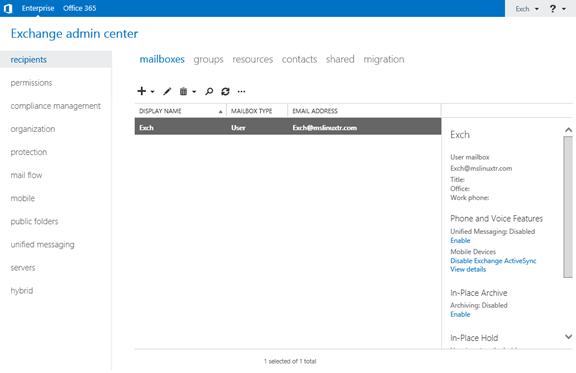This screenshot has width=576, height=373.
Task: Click the details pane scroll down arrow
Action: tap(568, 337)
